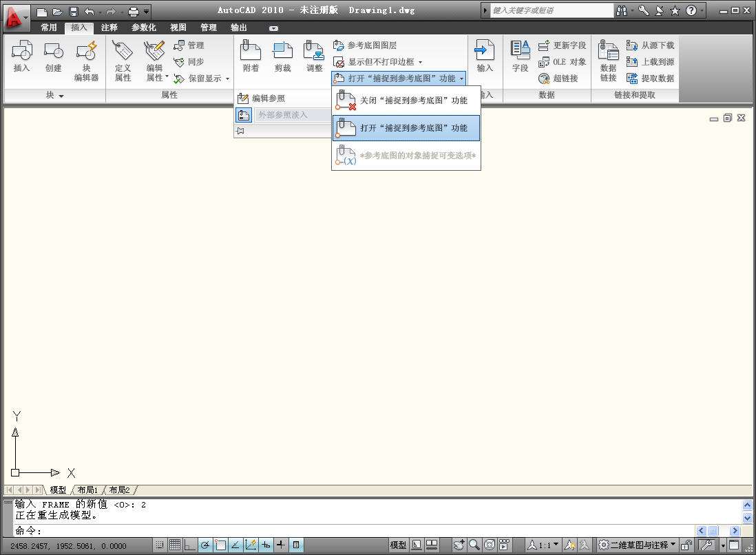Screen dimensions: 756x555
Task: Toggle Ortho mode in status bar
Action: pyautogui.click(x=190, y=545)
